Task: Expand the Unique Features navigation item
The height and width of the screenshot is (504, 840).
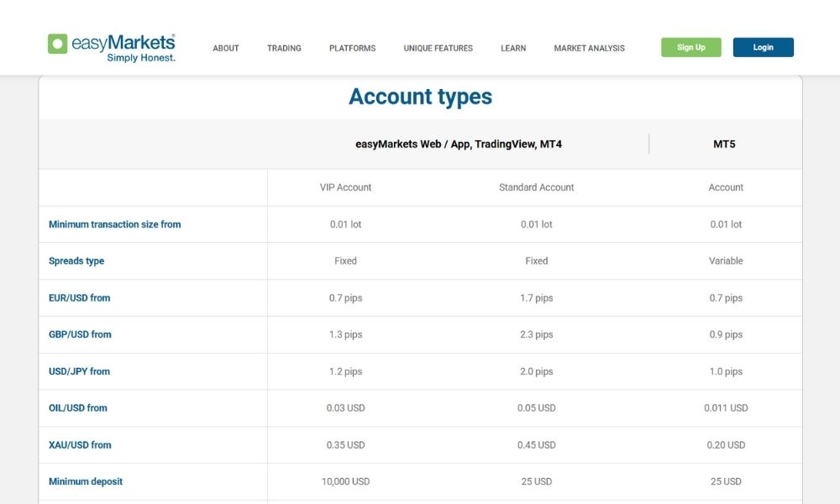Action: [438, 49]
